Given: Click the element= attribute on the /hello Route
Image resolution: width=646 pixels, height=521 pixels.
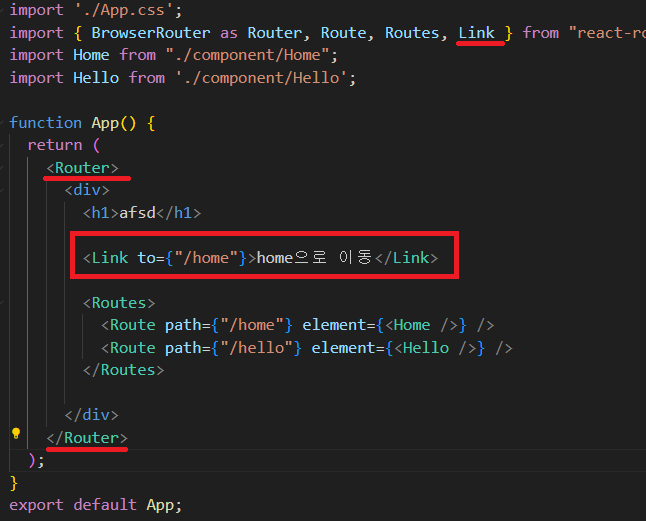Looking at the screenshot, I should tap(348, 348).
